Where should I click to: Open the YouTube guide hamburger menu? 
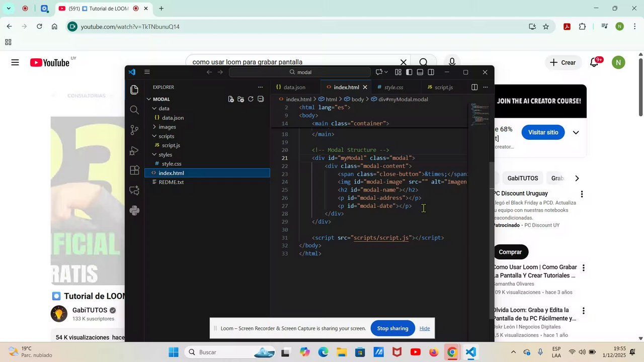(15, 62)
